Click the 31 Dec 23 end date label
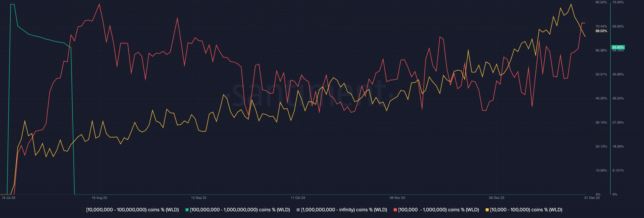The image size is (644, 218). [x=592, y=198]
